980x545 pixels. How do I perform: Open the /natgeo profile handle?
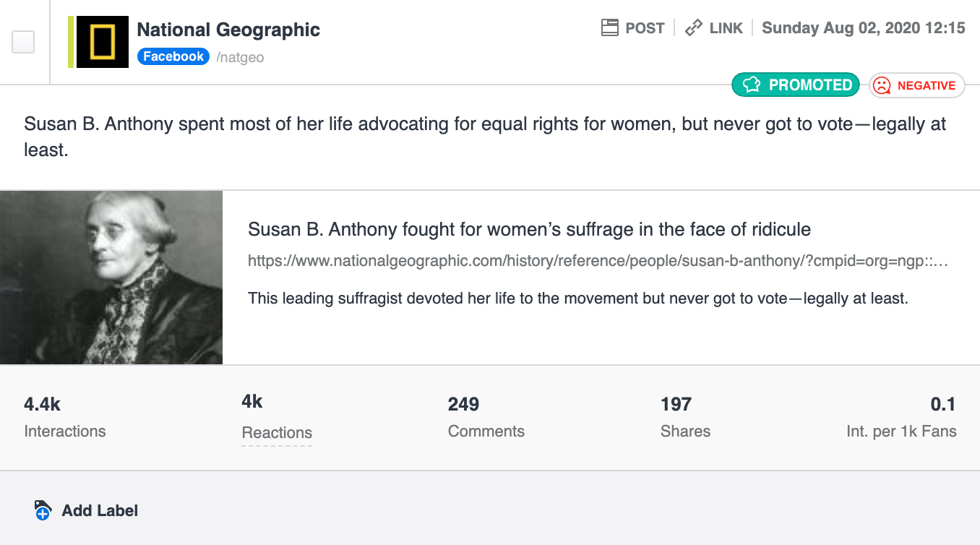point(241,57)
